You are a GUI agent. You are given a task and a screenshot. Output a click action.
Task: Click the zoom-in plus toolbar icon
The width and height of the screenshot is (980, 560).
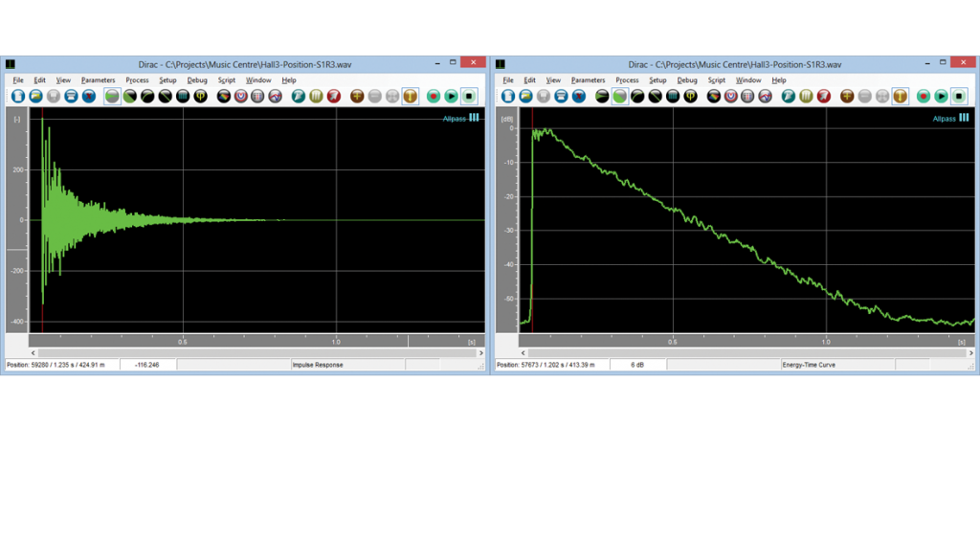tap(357, 97)
